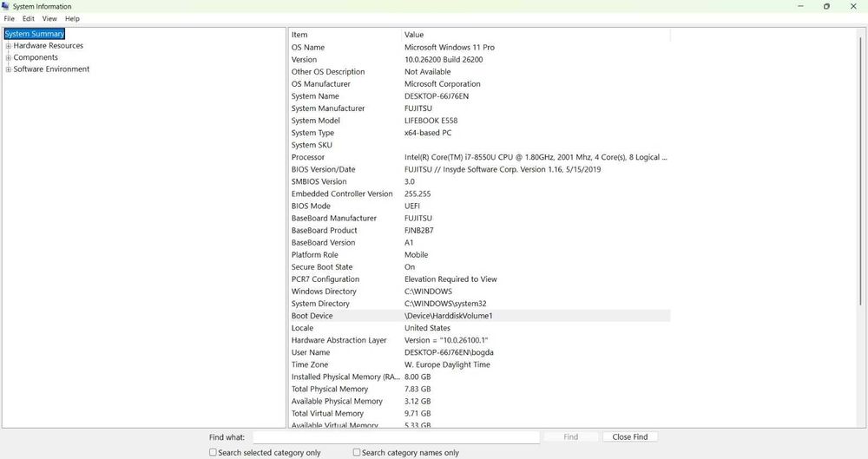
Task: Close the System Information window
Action: pyautogui.click(x=853, y=6)
